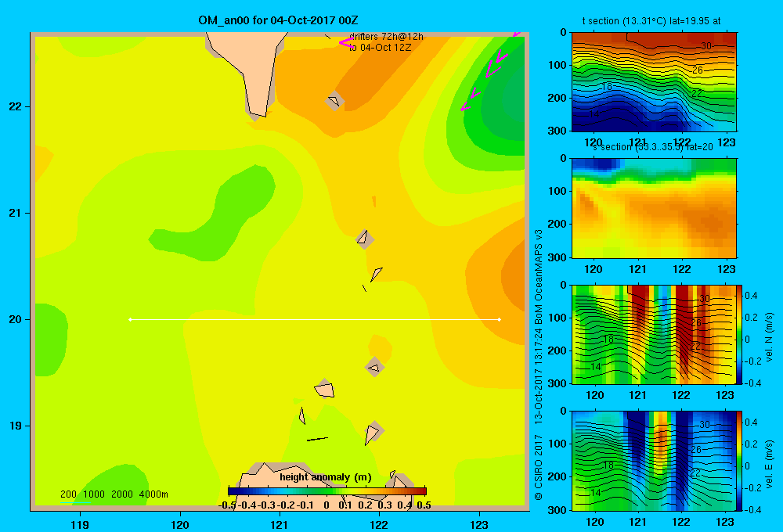This screenshot has height=532, width=783.
Task: Click the "vel. E (m/s)" axis label
Action: click(769, 463)
